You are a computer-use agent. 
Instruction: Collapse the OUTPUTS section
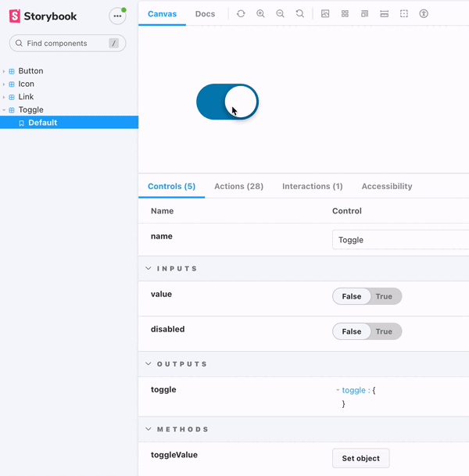tap(149, 363)
